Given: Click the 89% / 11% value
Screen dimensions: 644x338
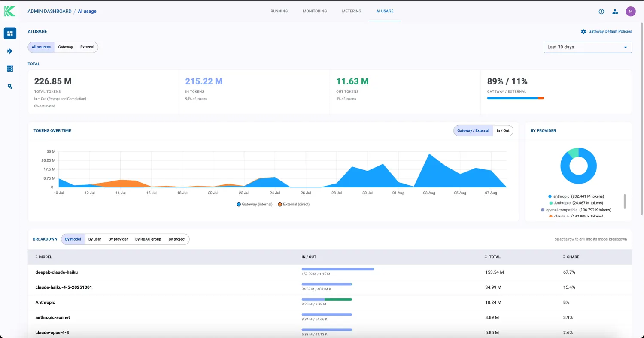Looking at the screenshot, I should coord(507,81).
